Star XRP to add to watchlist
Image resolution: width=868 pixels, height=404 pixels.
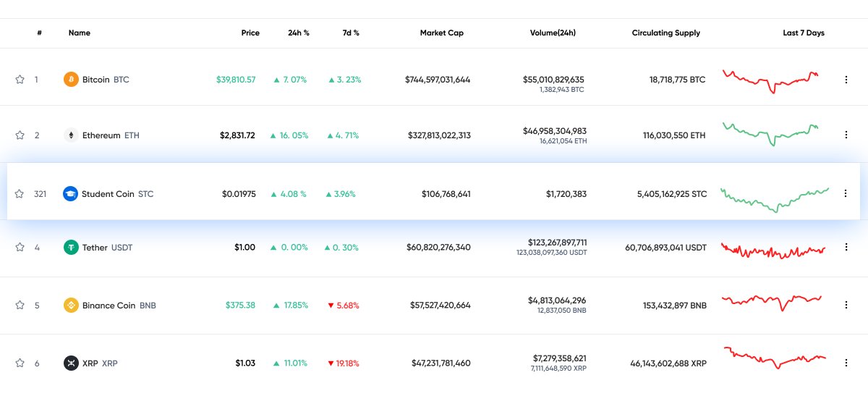(x=20, y=363)
